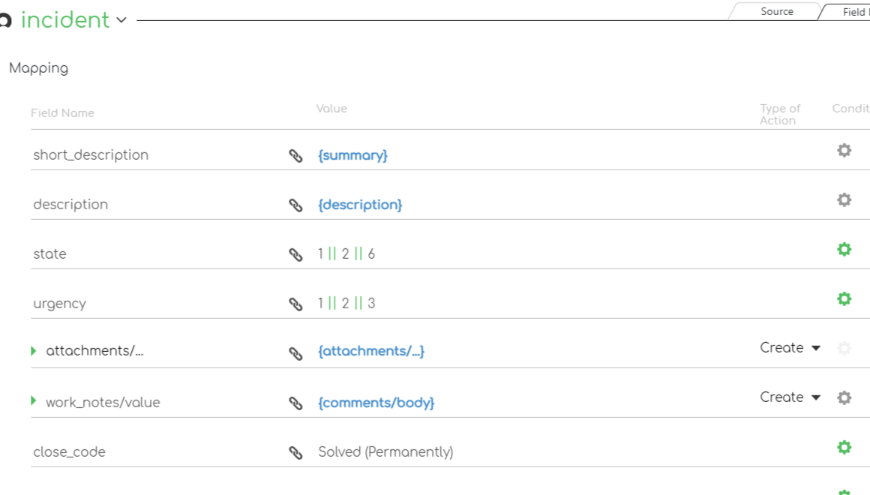
Task: Open green condition gear for state
Action: point(844,249)
